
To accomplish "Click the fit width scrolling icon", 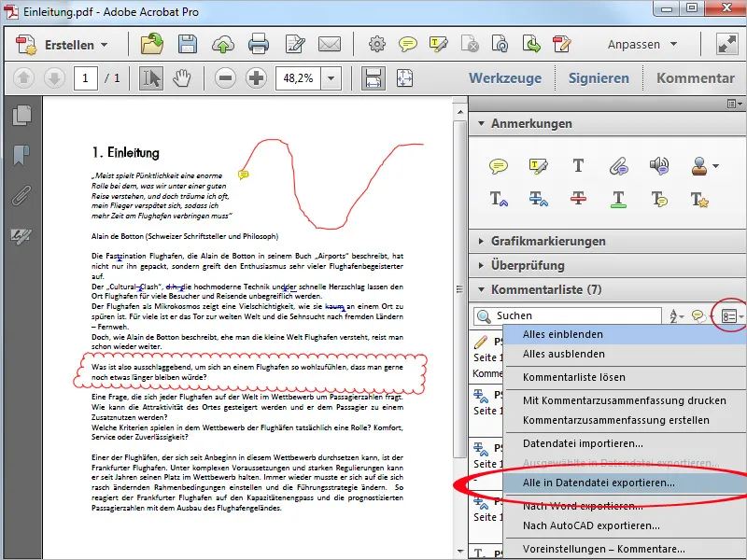I will [373, 77].
